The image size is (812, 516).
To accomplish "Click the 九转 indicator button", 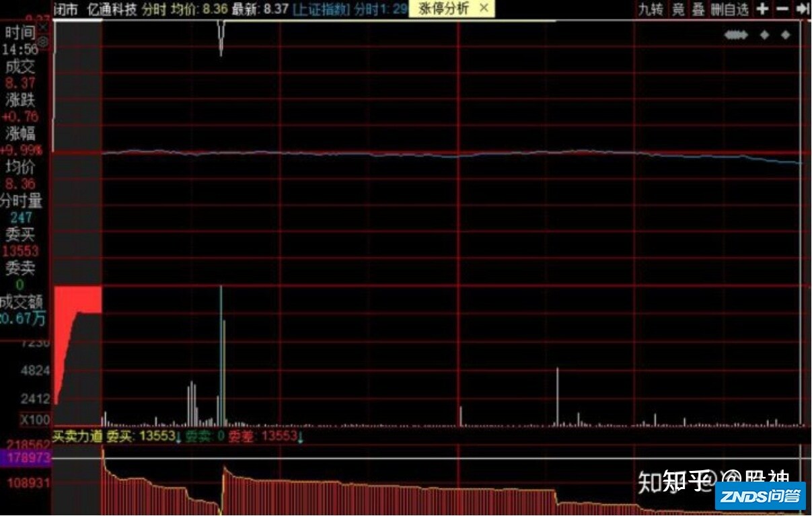I will point(650,9).
